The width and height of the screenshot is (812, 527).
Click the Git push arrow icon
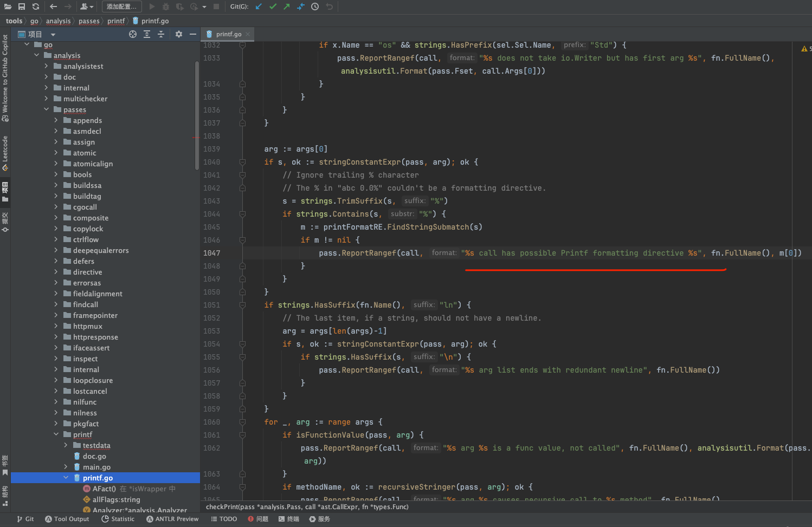click(286, 6)
